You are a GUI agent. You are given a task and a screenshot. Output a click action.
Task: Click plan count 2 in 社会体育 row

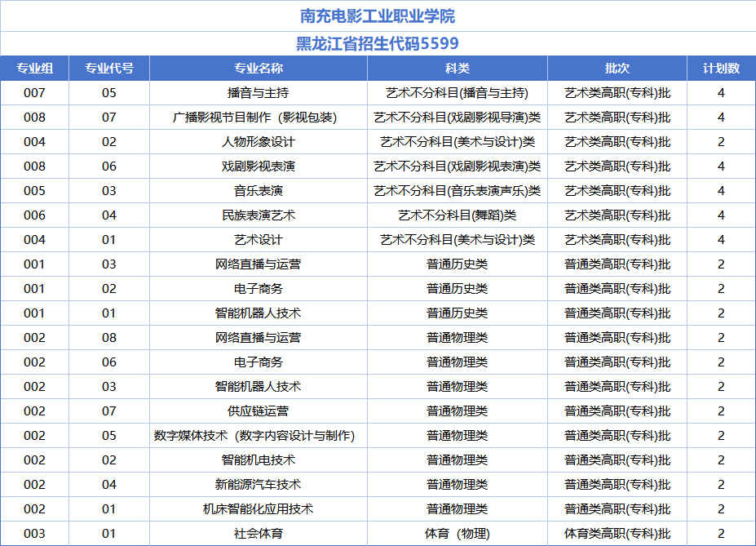click(x=721, y=534)
